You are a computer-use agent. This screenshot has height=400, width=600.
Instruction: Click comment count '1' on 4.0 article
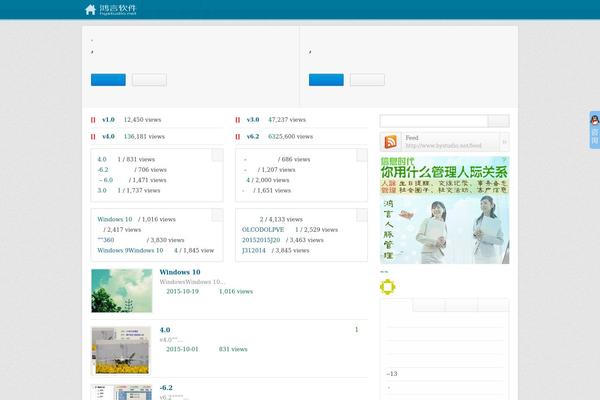(357, 330)
